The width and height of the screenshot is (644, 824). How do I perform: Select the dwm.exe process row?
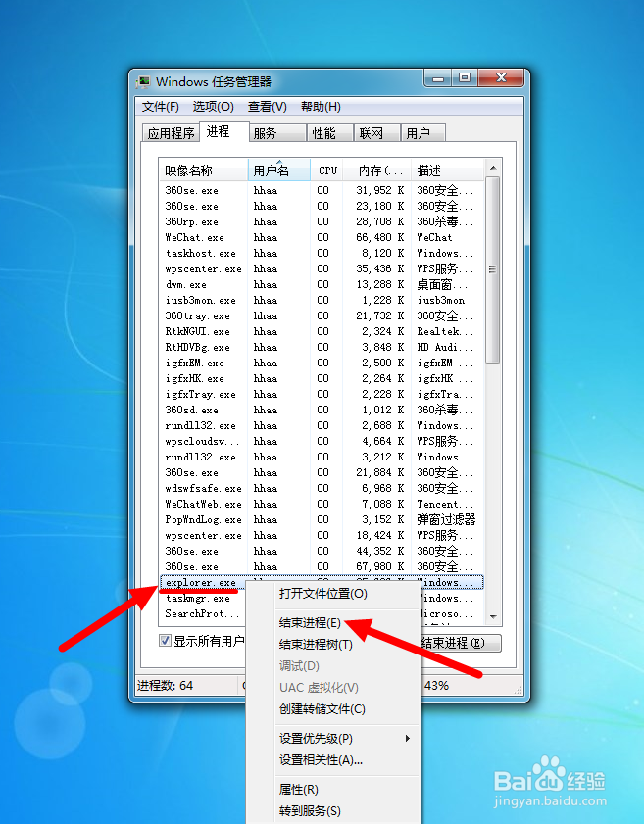[322, 284]
